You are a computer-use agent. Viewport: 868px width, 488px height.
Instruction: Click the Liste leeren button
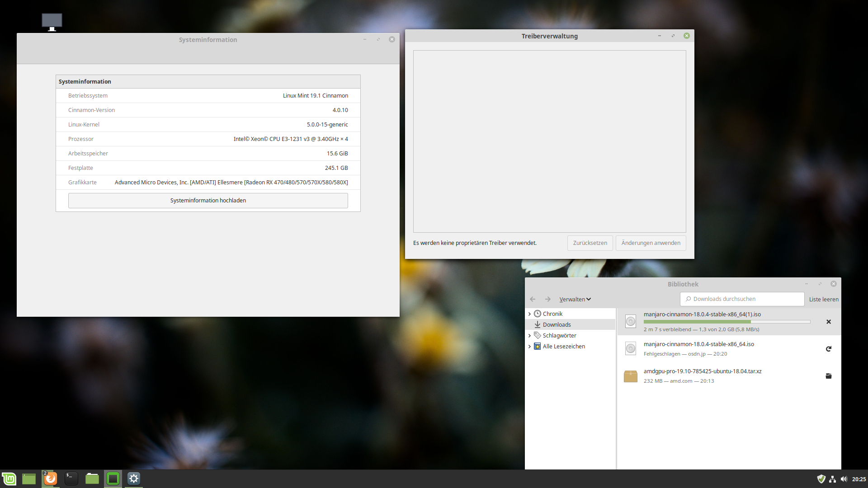[x=823, y=299]
